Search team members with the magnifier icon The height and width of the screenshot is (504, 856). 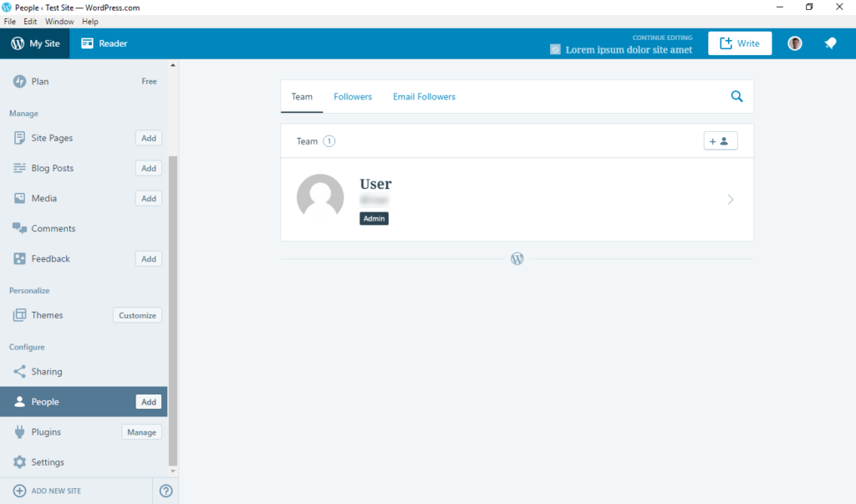tap(736, 96)
